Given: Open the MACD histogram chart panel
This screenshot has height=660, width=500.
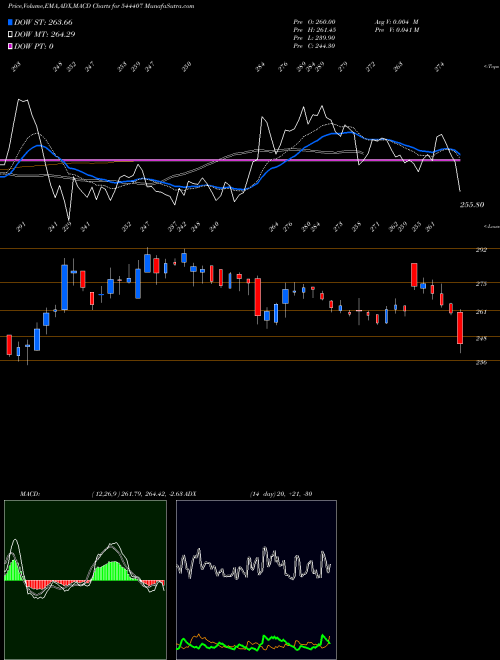Looking at the screenshot, I should click(x=85, y=580).
